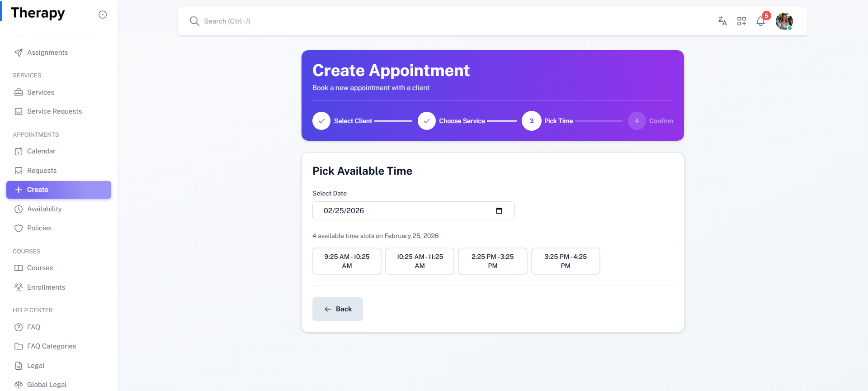This screenshot has width=868, height=391.
Task: Click the Choose Service step checkmark
Action: [x=426, y=121]
